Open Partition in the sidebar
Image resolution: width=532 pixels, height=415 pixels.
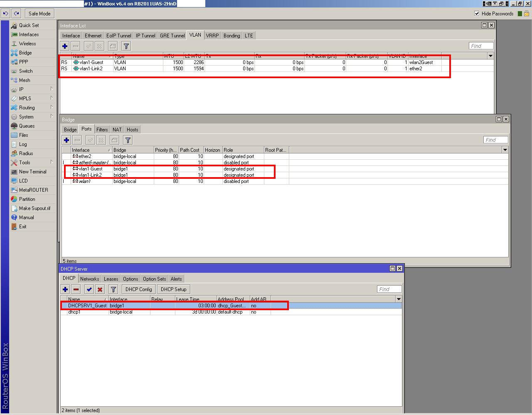click(27, 199)
